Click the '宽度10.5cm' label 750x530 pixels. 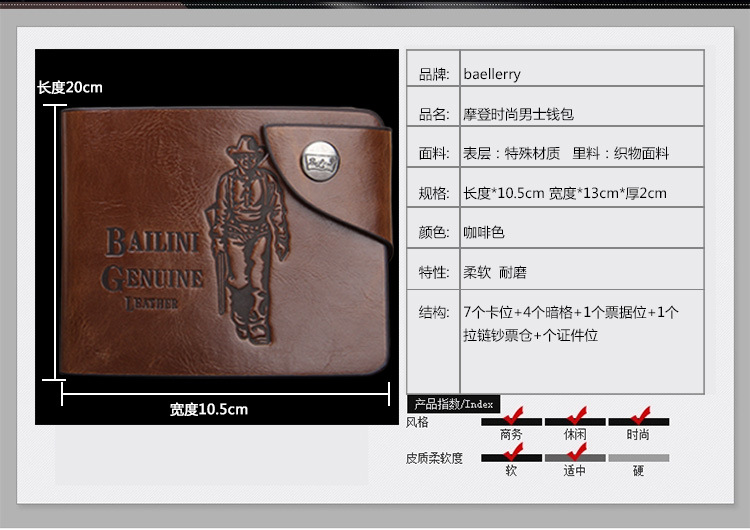click(209, 409)
